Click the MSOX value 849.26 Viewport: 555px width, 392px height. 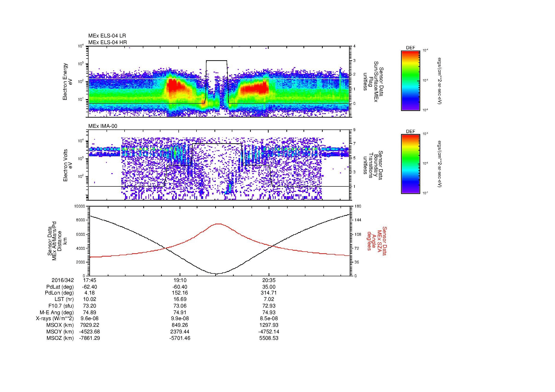180,325
